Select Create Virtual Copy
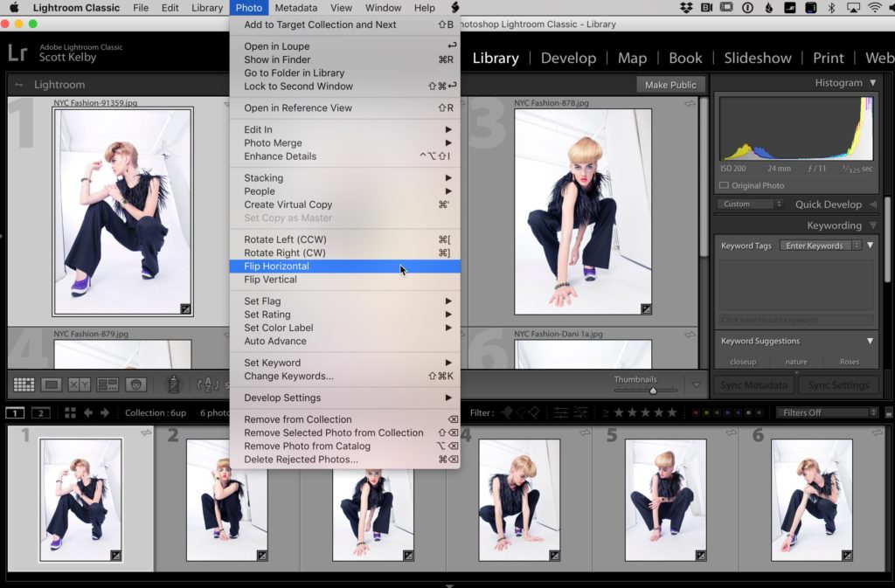This screenshot has height=588, width=895. (344, 204)
